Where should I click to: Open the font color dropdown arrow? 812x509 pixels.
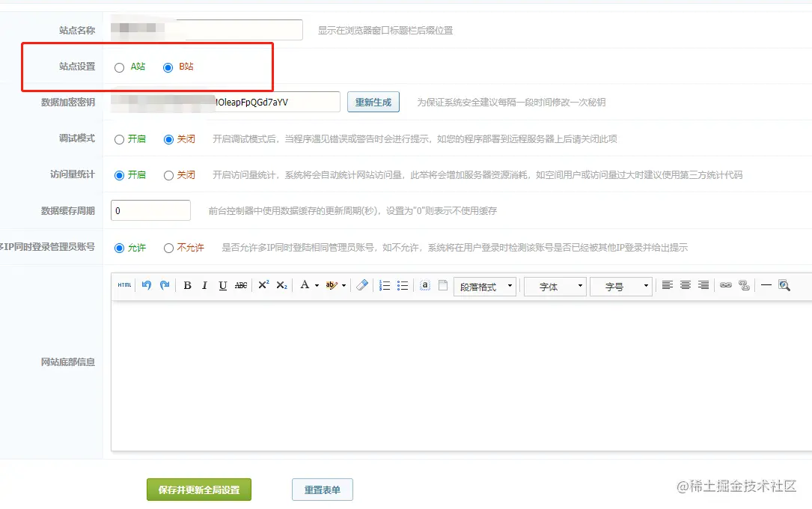(x=317, y=285)
